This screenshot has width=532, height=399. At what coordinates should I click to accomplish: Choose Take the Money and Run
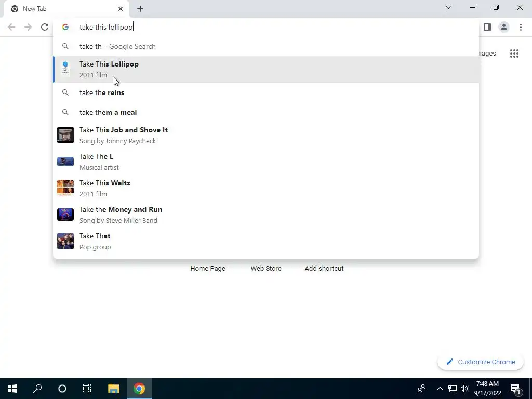[266, 215]
